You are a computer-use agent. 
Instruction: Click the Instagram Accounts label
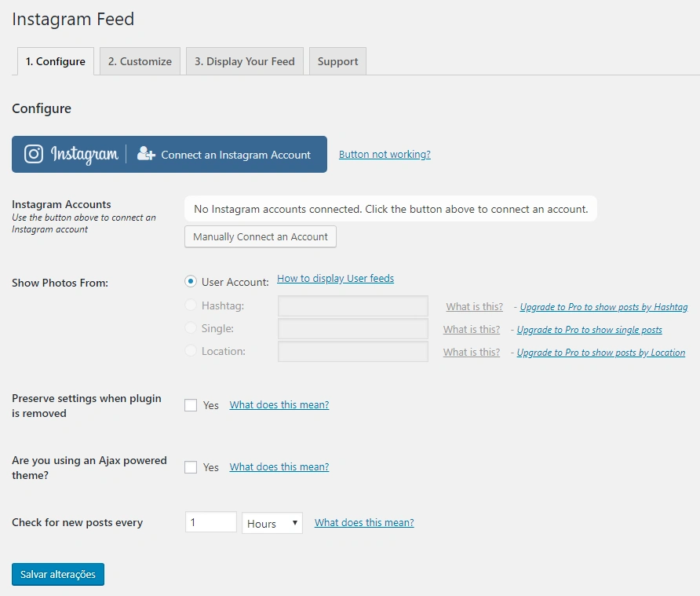[61, 204]
